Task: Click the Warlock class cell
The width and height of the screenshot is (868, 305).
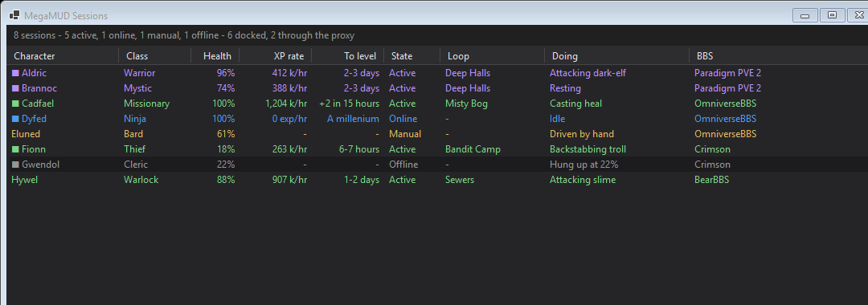Action: coord(141,180)
